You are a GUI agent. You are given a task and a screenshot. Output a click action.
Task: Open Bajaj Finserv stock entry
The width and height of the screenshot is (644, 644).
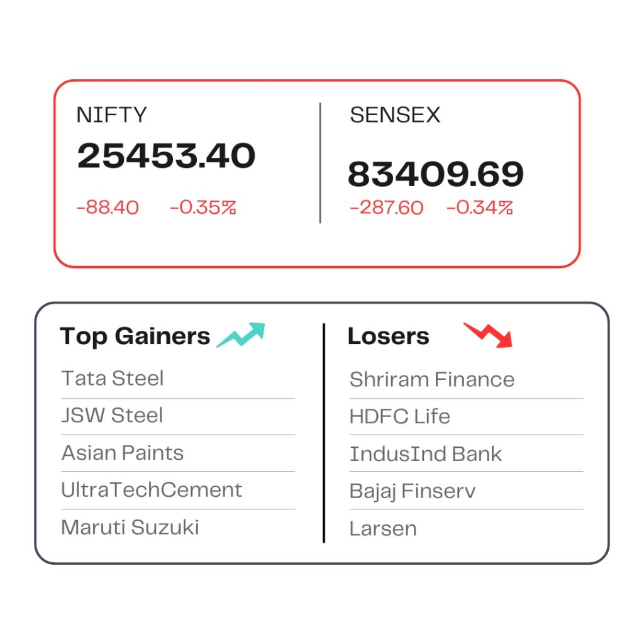413,492
